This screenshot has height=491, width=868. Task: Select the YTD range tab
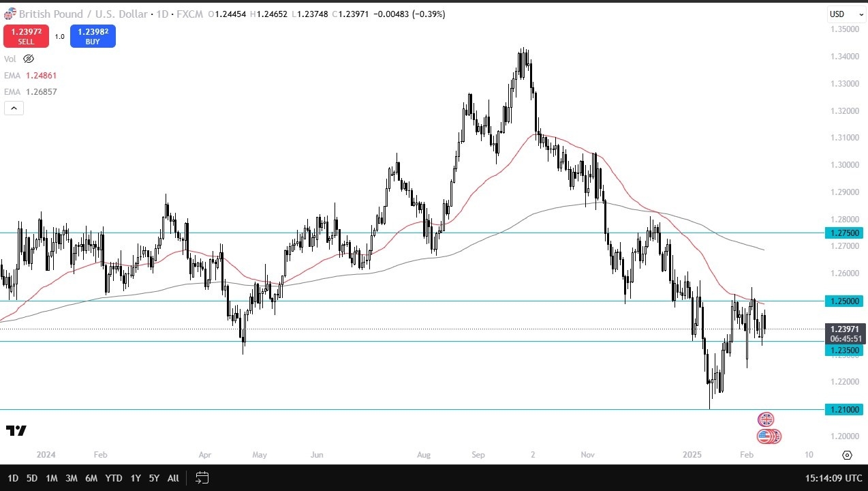[x=113, y=478]
